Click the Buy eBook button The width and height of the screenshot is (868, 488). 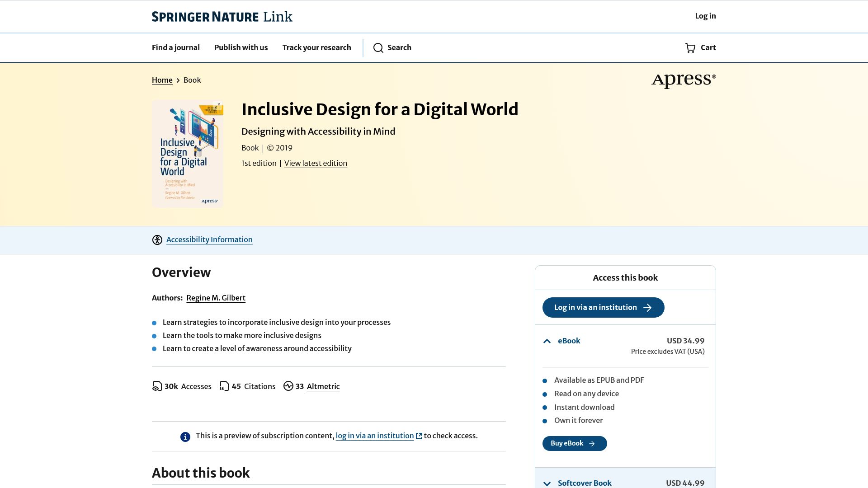tap(575, 443)
